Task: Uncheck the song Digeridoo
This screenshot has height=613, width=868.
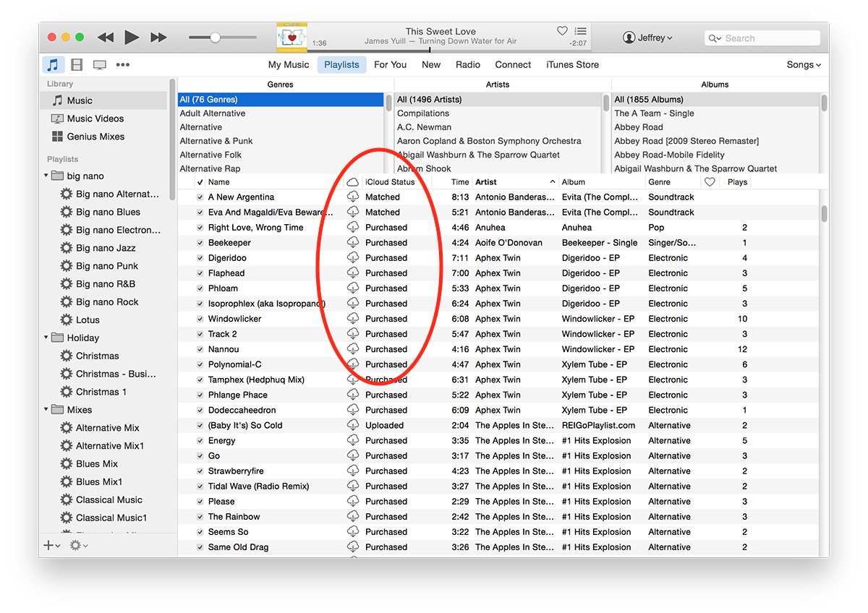Action: click(199, 257)
